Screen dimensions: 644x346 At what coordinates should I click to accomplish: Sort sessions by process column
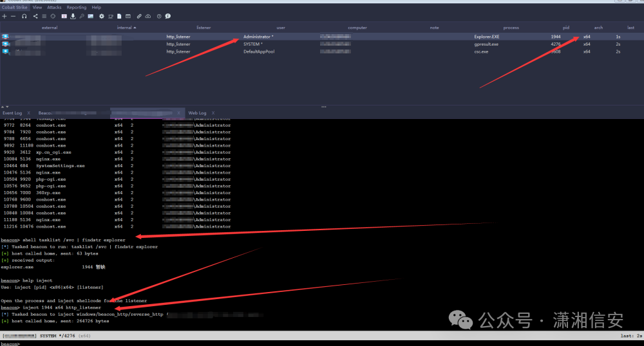coord(511,28)
